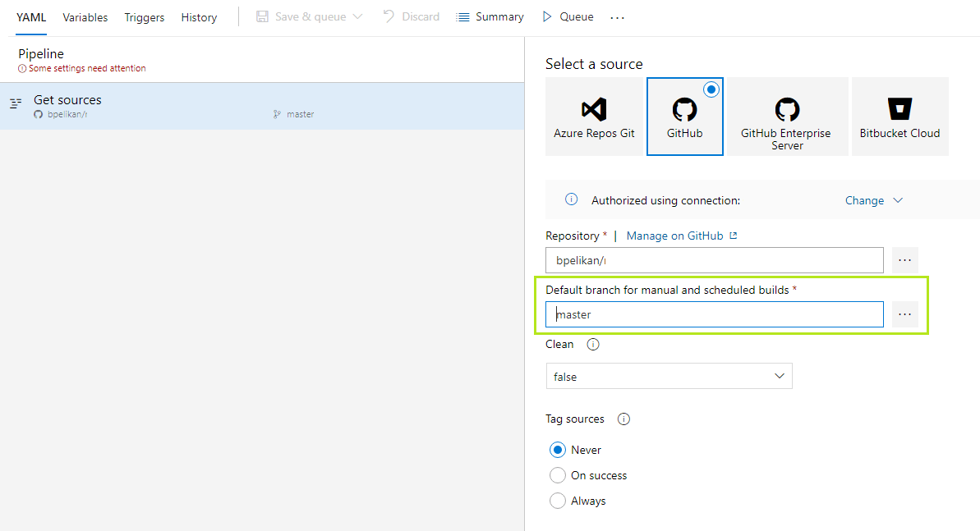Select the Never tag sources radio
The width and height of the screenshot is (980, 531).
click(x=558, y=450)
